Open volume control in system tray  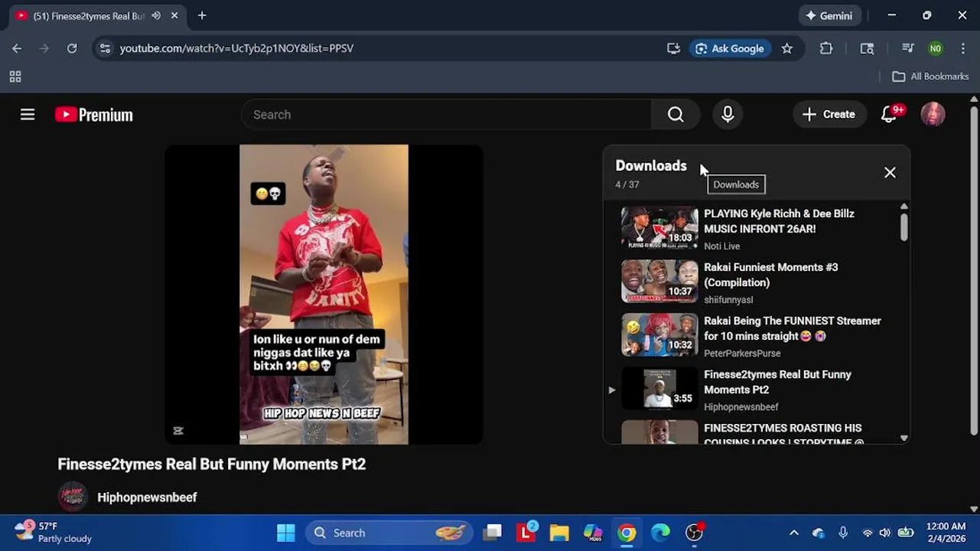(885, 533)
